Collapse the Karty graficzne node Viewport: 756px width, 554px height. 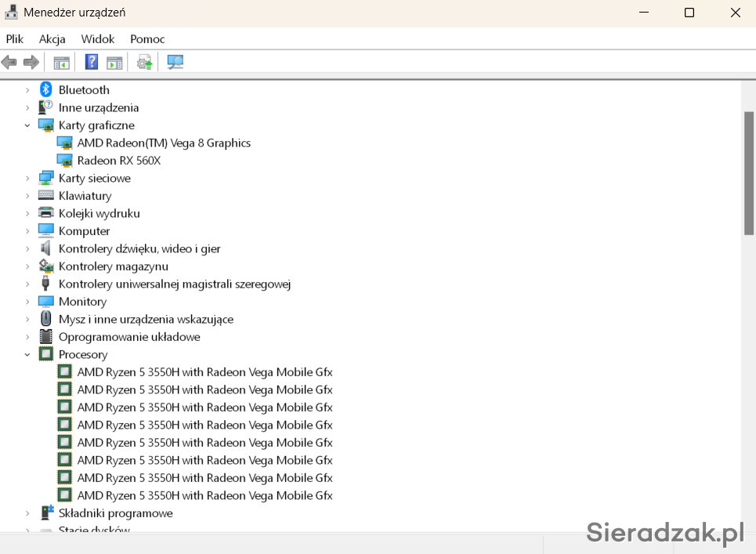click(x=27, y=125)
